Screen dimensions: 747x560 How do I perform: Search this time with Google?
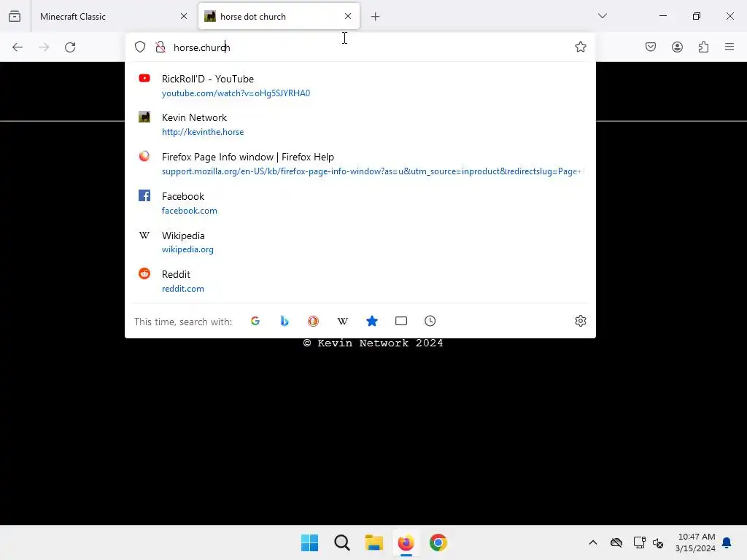(x=255, y=321)
